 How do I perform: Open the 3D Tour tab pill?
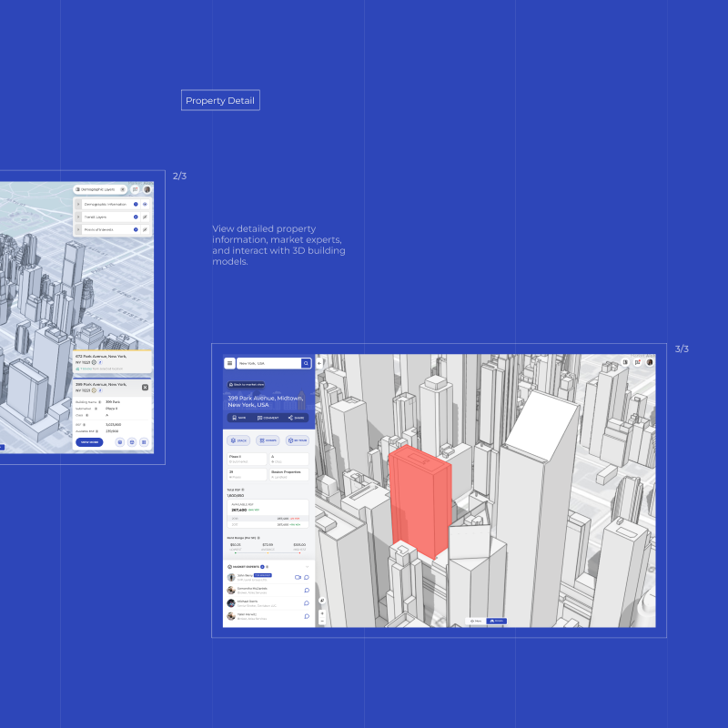pos(298,440)
